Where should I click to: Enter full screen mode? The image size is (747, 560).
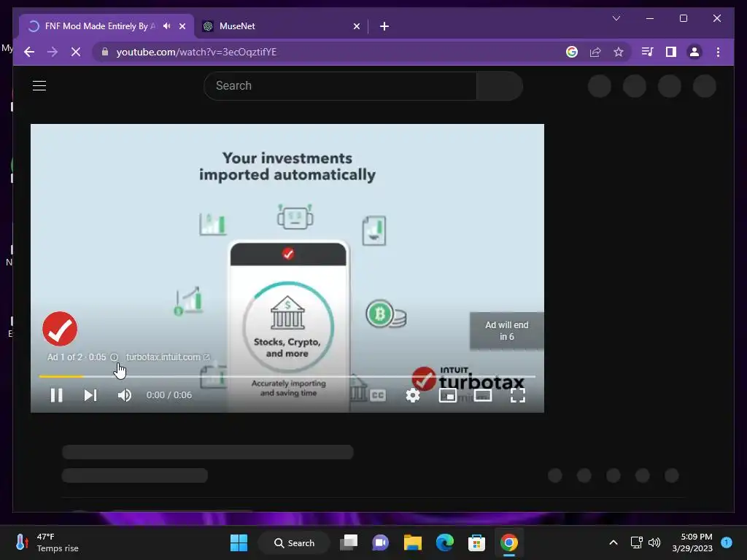[x=518, y=395]
